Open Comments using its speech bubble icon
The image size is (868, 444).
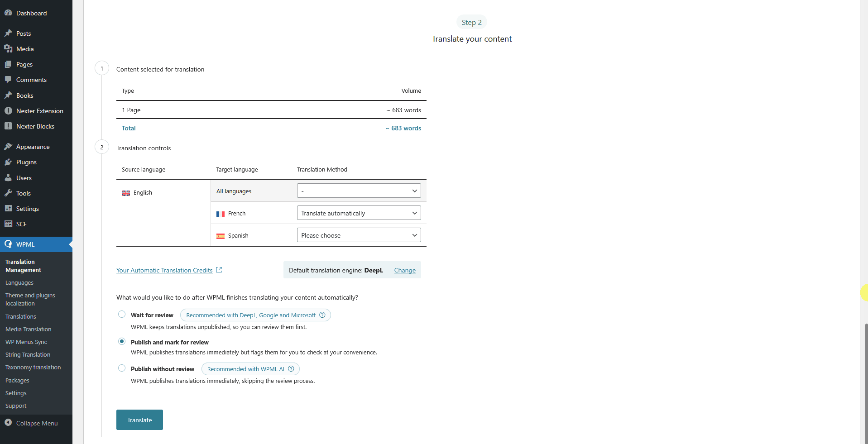[x=9, y=80]
